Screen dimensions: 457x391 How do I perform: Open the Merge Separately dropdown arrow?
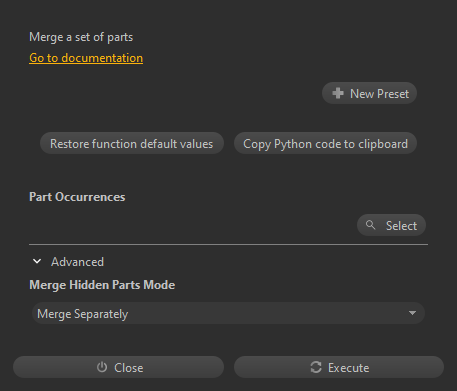(x=412, y=313)
